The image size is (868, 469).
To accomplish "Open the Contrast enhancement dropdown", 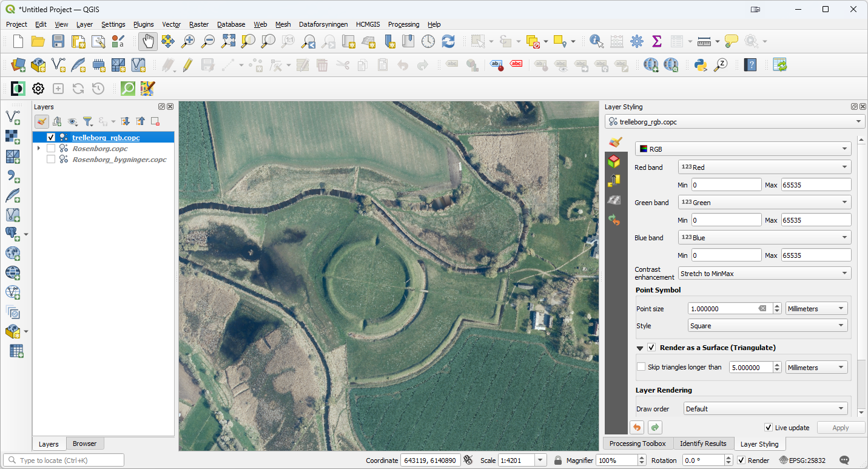I will coord(764,274).
